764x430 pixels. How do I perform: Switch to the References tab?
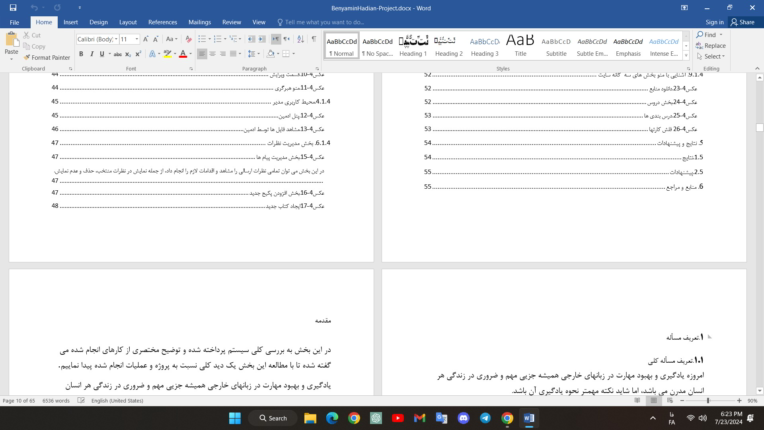pos(163,22)
